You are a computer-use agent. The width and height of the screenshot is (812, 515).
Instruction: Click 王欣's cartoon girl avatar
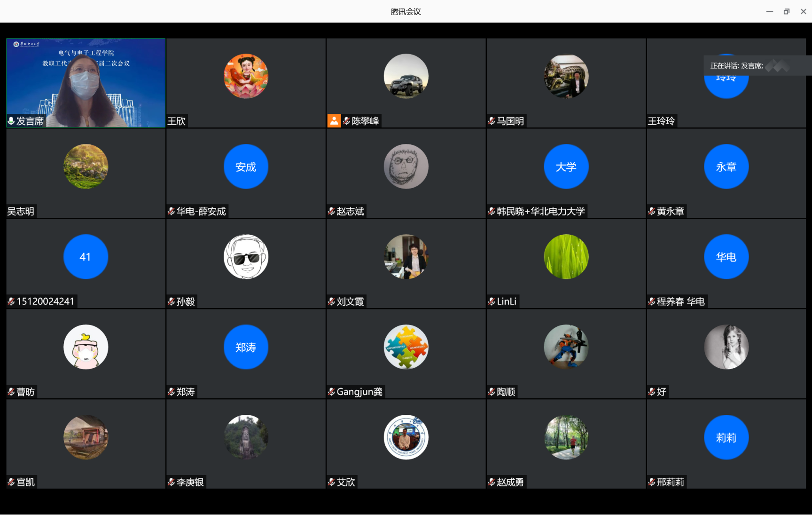[246, 76]
